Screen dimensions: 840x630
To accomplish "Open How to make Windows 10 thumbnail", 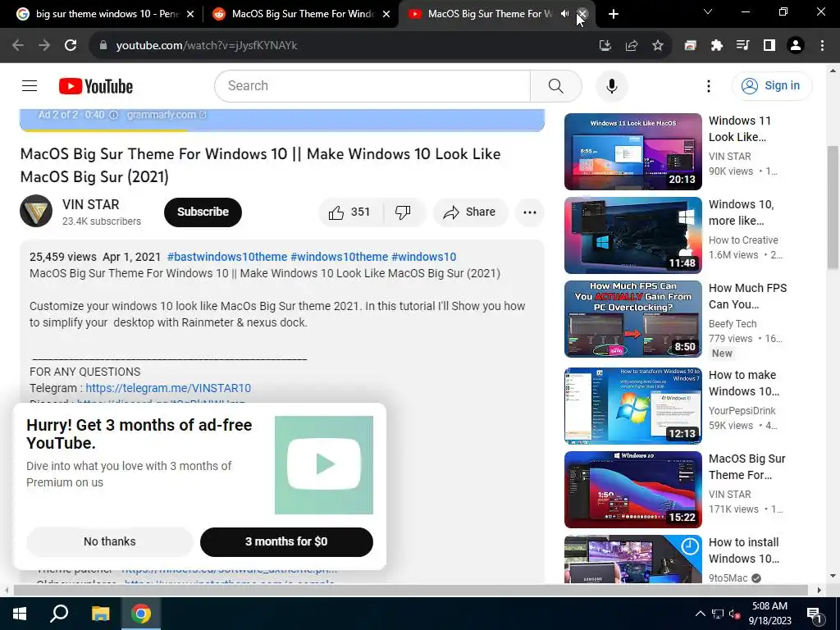I will point(632,405).
